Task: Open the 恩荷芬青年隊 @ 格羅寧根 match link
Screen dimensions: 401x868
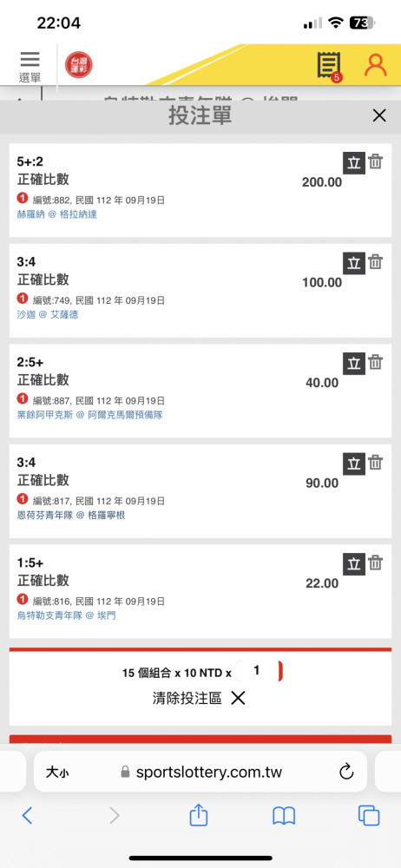Action: 72,515
